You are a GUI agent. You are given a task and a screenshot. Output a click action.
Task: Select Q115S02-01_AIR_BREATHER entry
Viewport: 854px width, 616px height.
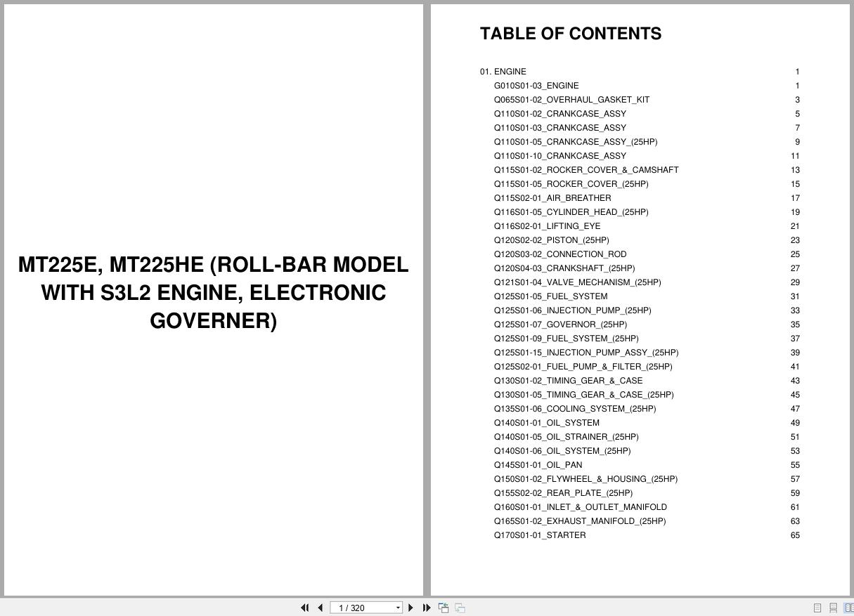click(x=552, y=198)
